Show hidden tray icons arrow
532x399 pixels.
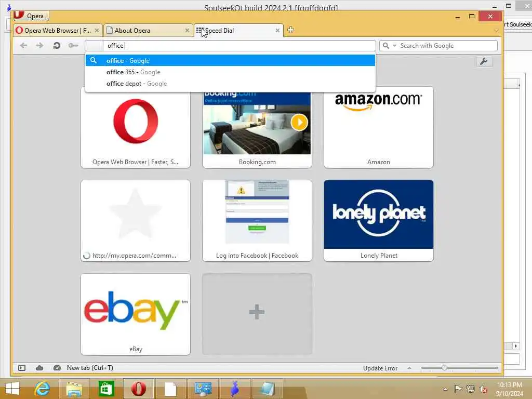(x=445, y=389)
